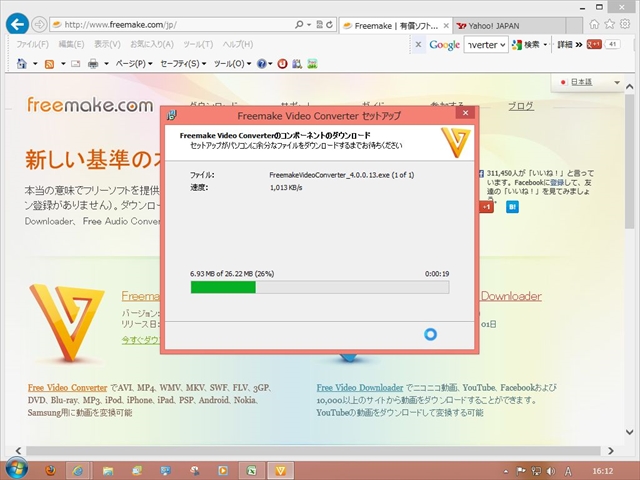
Task: Open Firefox from the taskbar
Action: [x=47, y=468]
